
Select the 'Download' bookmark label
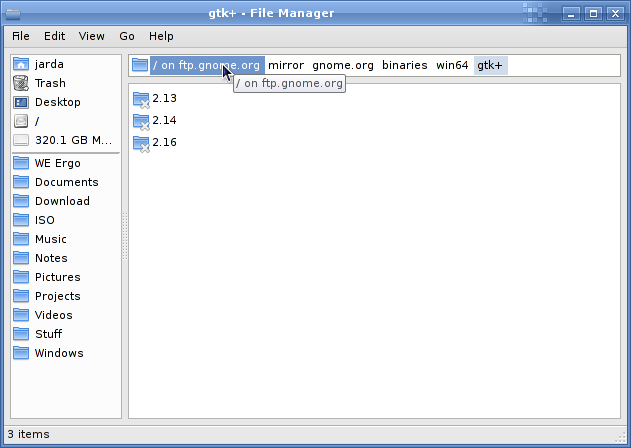(62, 201)
